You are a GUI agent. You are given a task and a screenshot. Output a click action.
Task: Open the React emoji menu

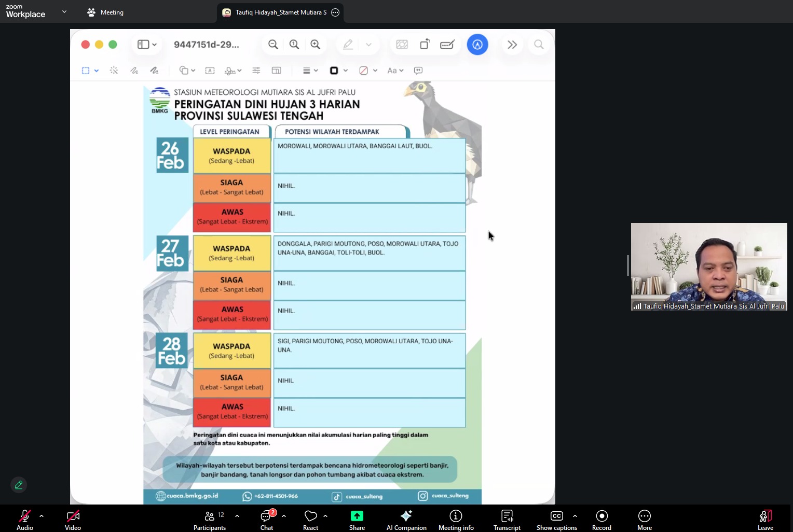coord(310,520)
